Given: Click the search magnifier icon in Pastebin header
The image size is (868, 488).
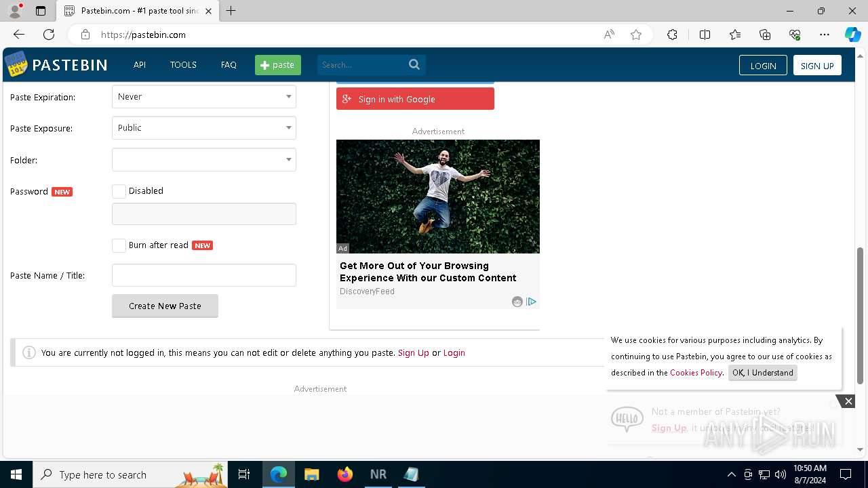Looking at the screenshot, I should [x=414, y=64].
